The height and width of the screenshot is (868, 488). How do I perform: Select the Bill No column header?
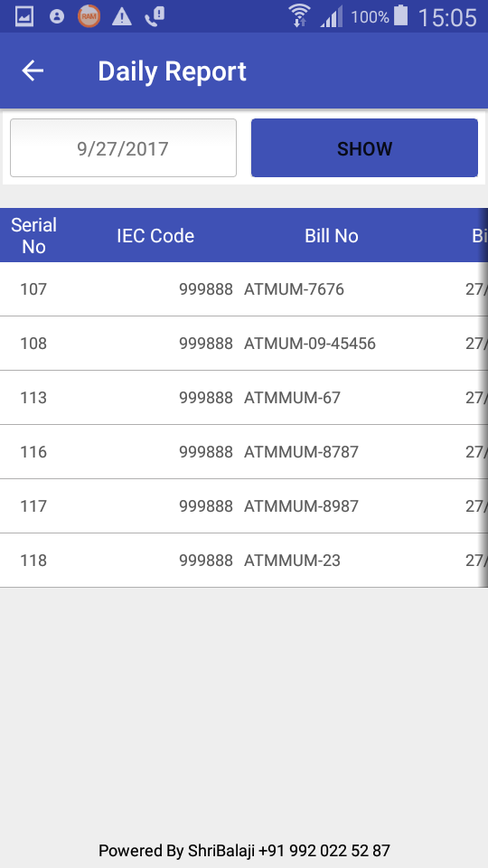click(x=332, y=236)
